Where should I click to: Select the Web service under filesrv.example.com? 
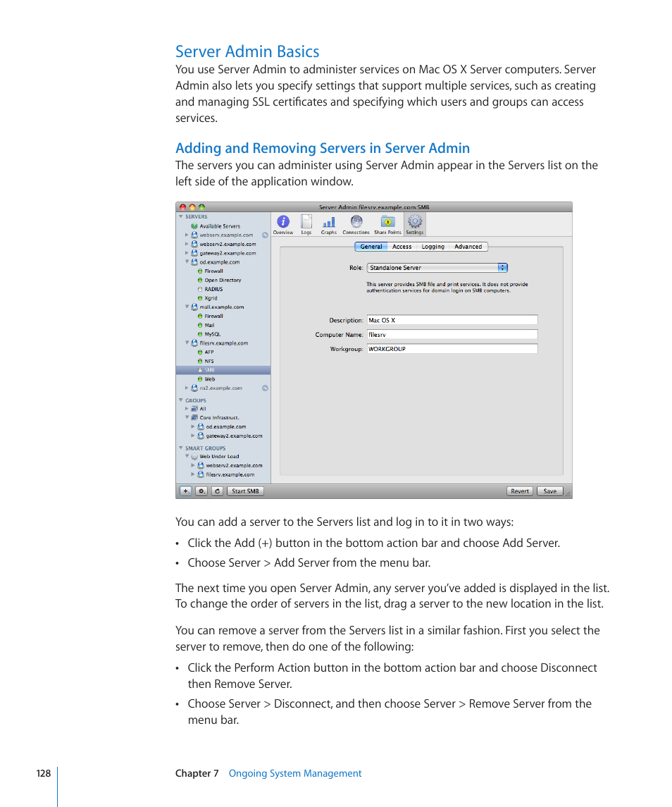(x=209, y=379)
